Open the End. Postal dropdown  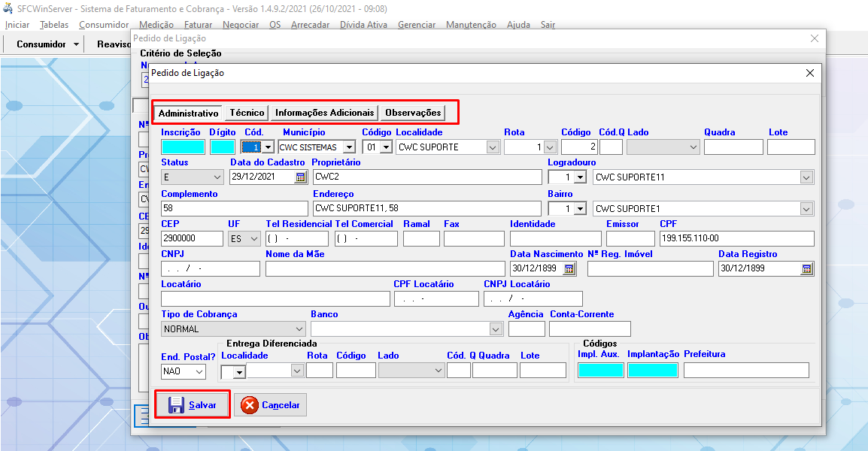click(199, 371)
